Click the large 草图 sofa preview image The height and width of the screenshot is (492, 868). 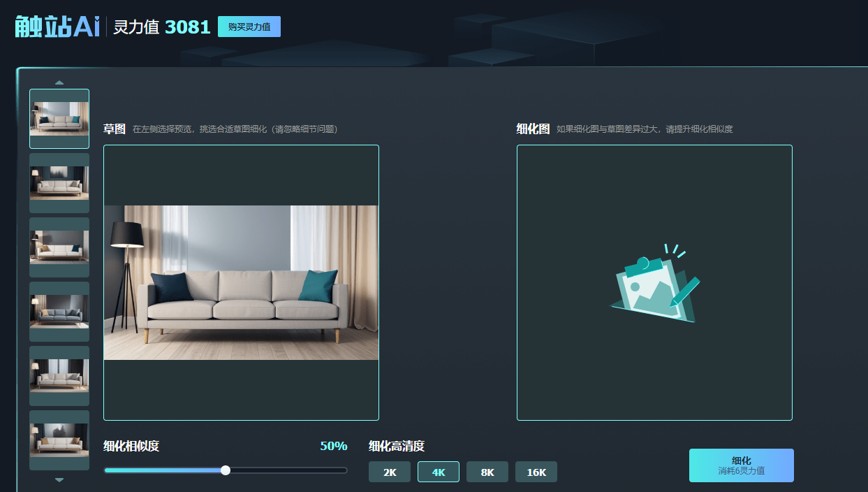pos(241,282)
